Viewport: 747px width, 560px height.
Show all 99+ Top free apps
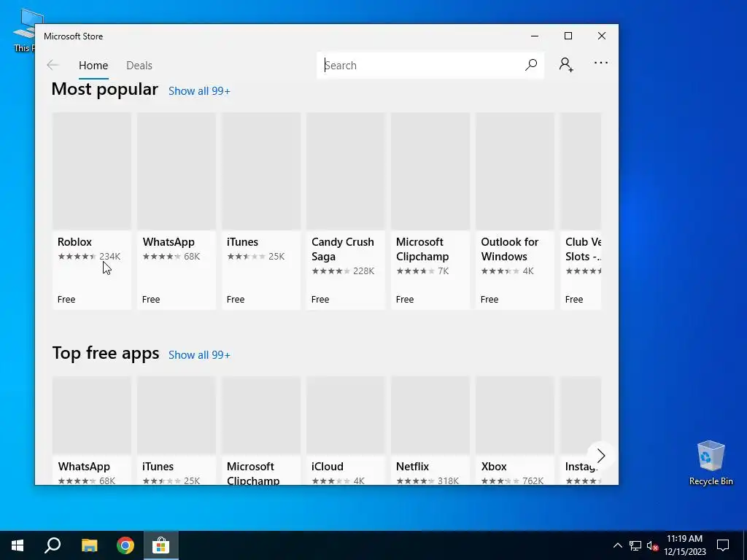coord(199,355)
